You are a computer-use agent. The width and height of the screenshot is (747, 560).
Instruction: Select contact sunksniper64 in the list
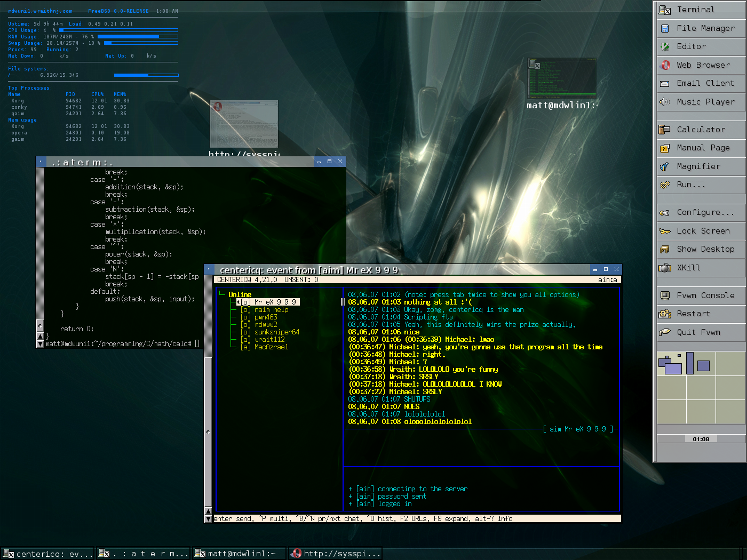tap(276, 332)
